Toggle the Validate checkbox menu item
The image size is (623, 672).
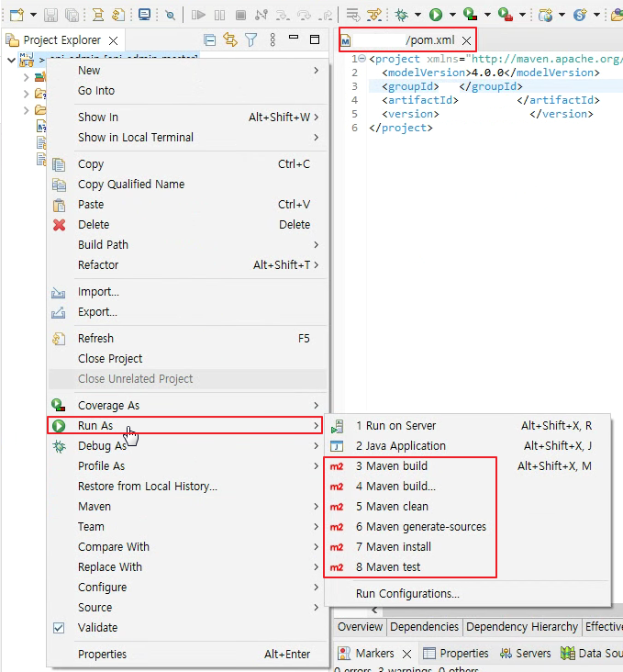tap(187, 627)
